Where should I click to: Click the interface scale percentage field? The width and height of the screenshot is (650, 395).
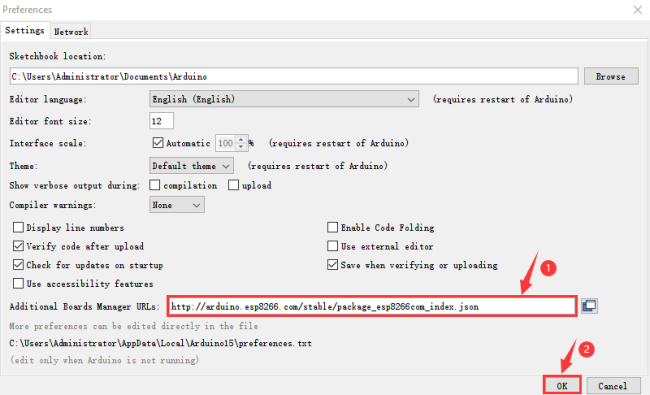point(226,143)
